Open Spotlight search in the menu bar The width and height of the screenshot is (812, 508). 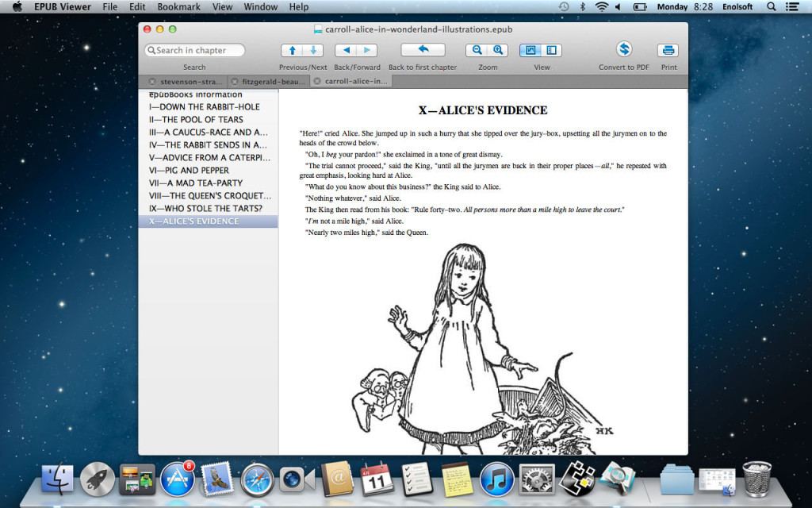click(x=771, y=7)
